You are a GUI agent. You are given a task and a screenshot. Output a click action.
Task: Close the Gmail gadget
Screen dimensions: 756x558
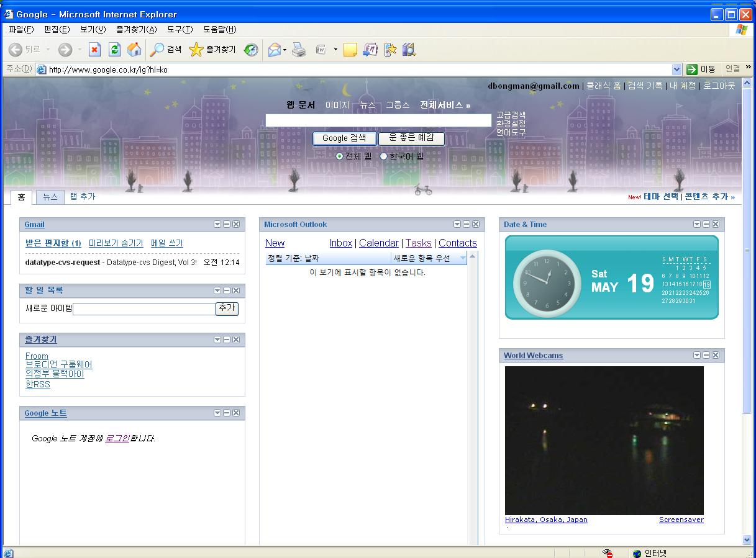tap(236, 225)
